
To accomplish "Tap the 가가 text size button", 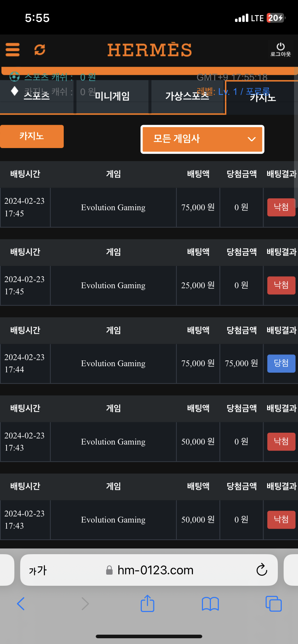I will click(38, 570).
